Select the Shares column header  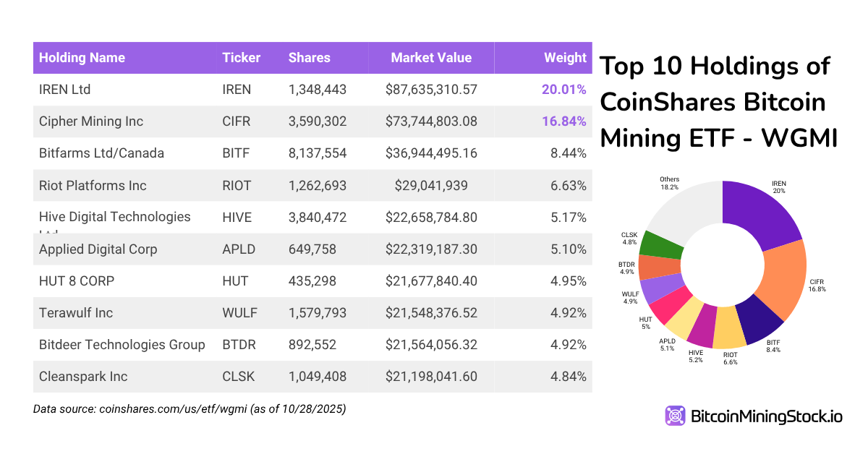(309, 58)
